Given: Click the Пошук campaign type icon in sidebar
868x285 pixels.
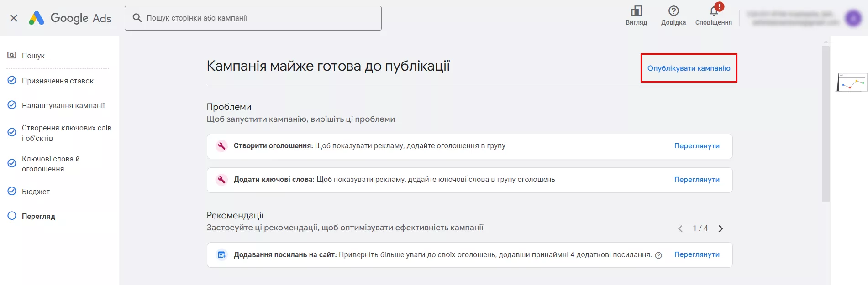Looking at the screenshot, I should click(12, 55).
